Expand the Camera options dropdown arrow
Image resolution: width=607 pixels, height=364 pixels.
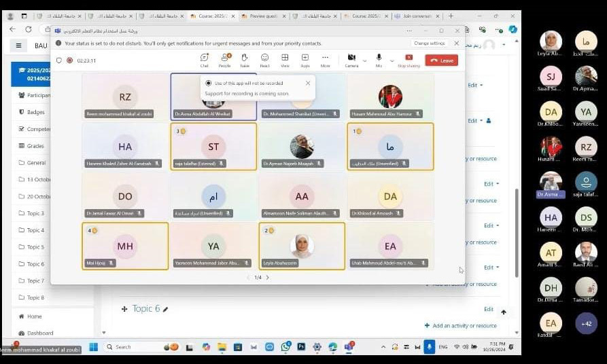[364, 60]
